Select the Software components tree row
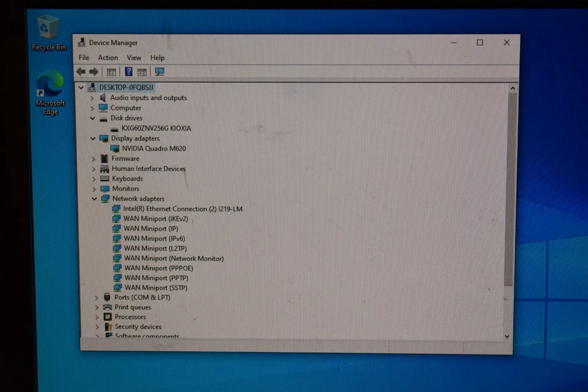 (x=147, y=336)
